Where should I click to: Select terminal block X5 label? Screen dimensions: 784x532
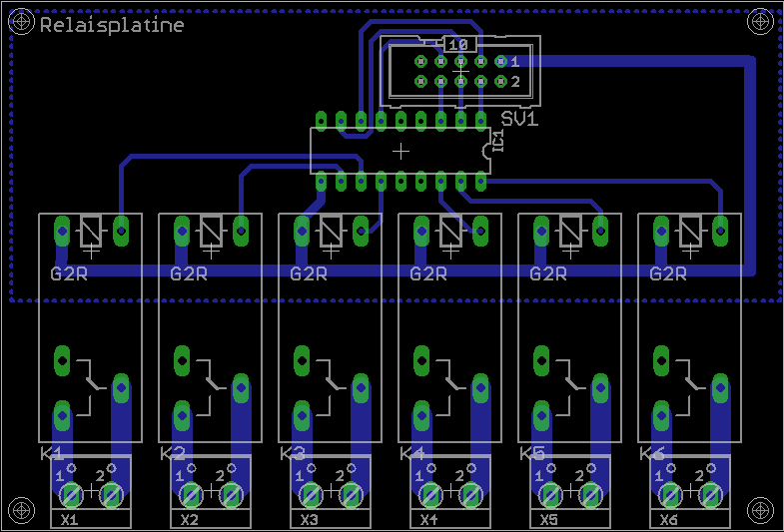click(549, 520)
